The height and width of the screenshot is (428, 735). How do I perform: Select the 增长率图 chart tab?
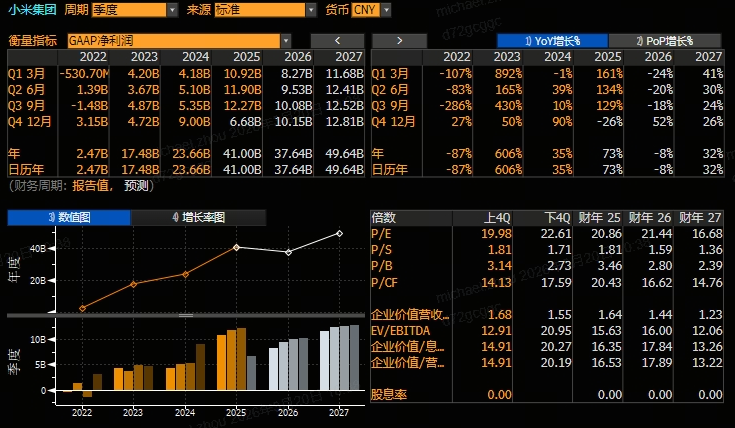pyautogui.click(x=198, y=217)
